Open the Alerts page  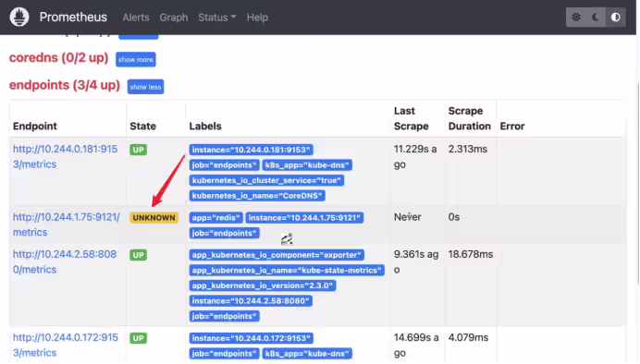pyautogui.click(x=136, y=18)
